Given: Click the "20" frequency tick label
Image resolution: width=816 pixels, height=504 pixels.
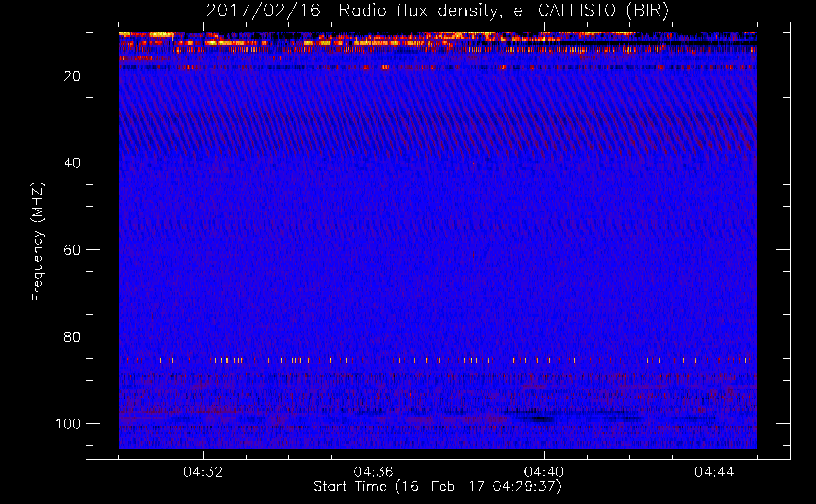Looking at the screenshot, I should 73,76.
